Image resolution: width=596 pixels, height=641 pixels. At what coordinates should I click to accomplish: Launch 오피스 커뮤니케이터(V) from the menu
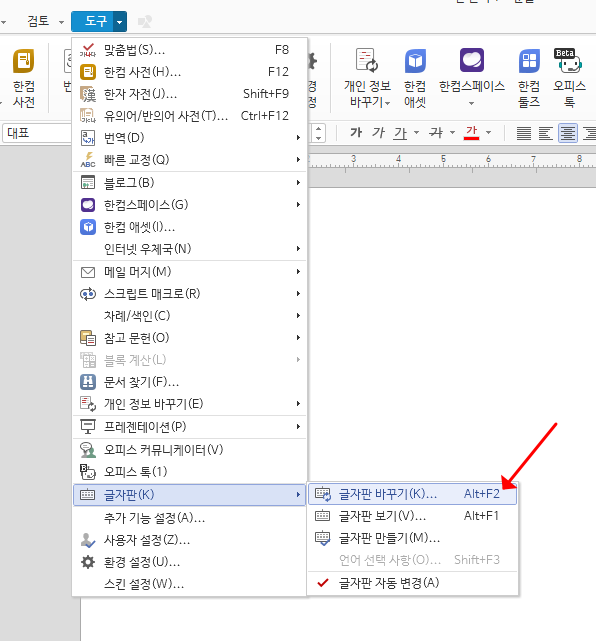189,450
